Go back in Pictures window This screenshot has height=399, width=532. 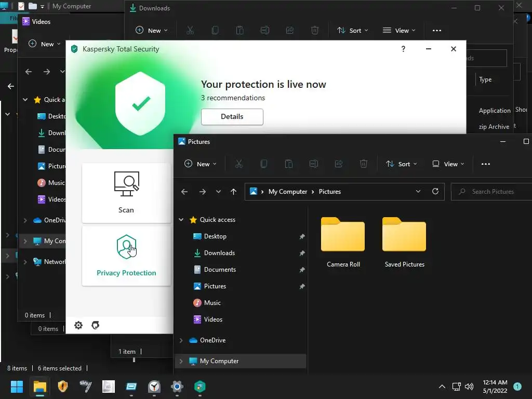pyautogui.click(x=184, y=192)
